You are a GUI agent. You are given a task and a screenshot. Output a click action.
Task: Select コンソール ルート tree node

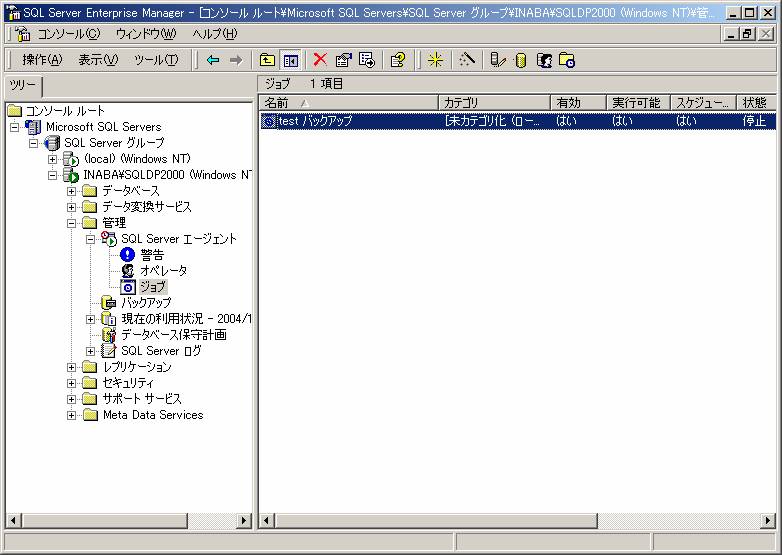point(65,111)
